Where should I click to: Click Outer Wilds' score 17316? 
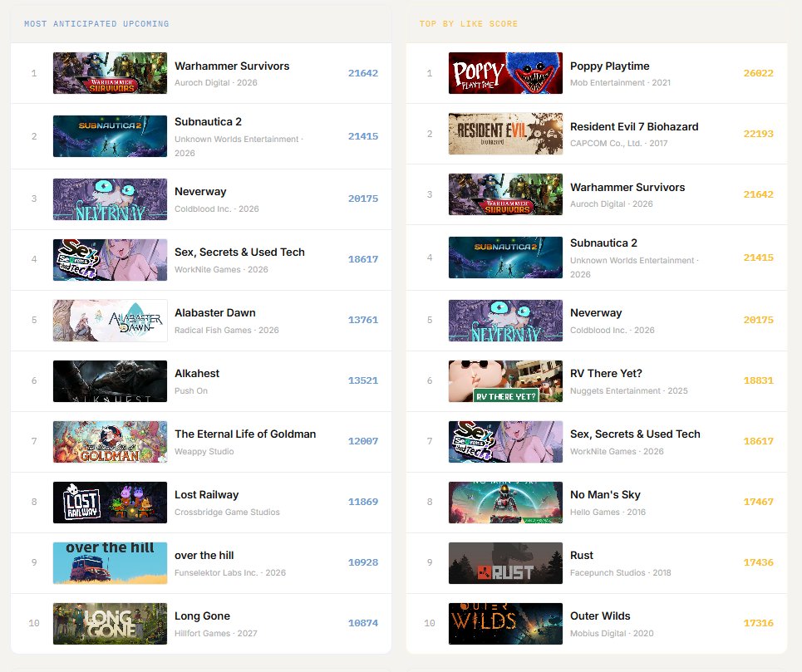[x=758, y=623]
